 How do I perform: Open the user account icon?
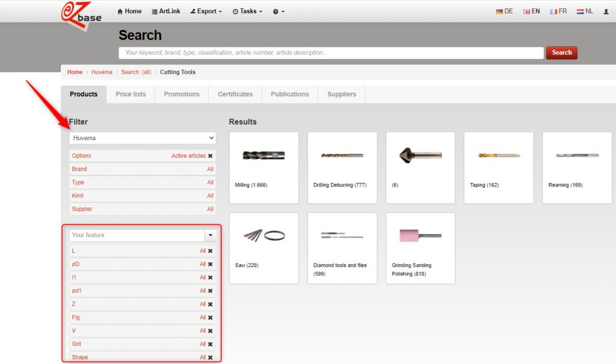click(x=606, y=11)
